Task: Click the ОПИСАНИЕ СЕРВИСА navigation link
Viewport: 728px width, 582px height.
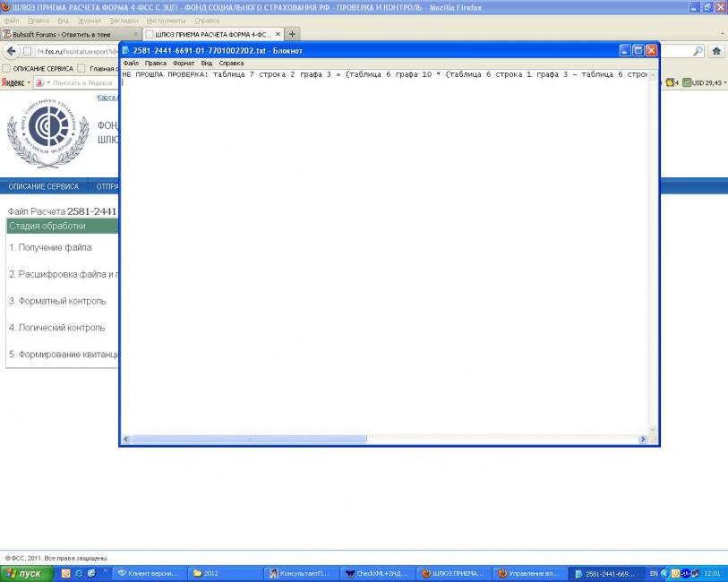Action: point(43,186)
